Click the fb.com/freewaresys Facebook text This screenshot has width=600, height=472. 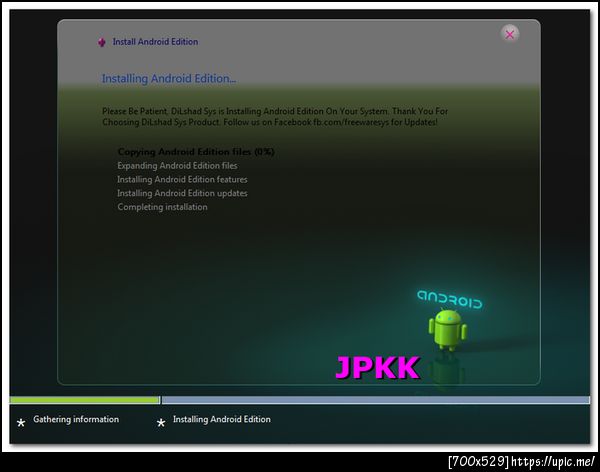point(351,122)
